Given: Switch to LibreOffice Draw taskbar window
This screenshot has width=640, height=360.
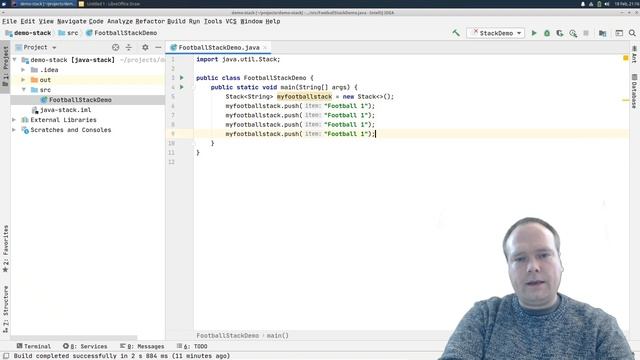Looking at the screenshot, I should pos(109,4).
